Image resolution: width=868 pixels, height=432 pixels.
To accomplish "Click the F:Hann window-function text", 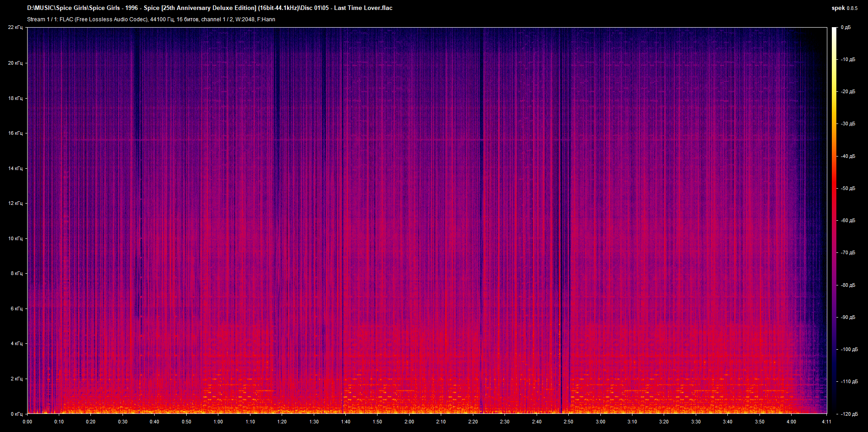I will [267, 19].
